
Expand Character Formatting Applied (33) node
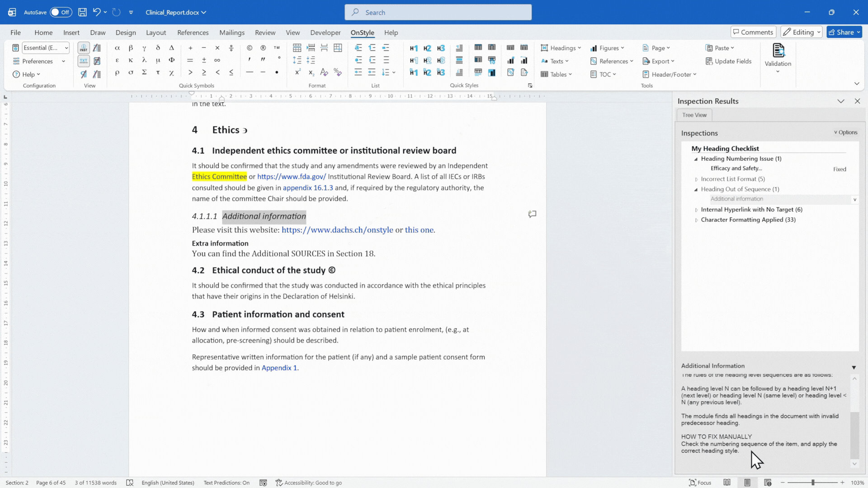696,220
